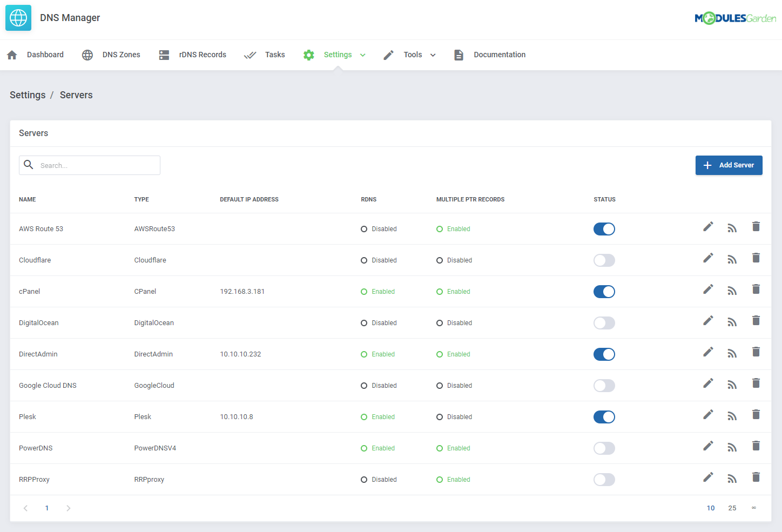Open the DNS propagation icon for cPanel
This screenshot has width=782, height=532.
point(732,289)
